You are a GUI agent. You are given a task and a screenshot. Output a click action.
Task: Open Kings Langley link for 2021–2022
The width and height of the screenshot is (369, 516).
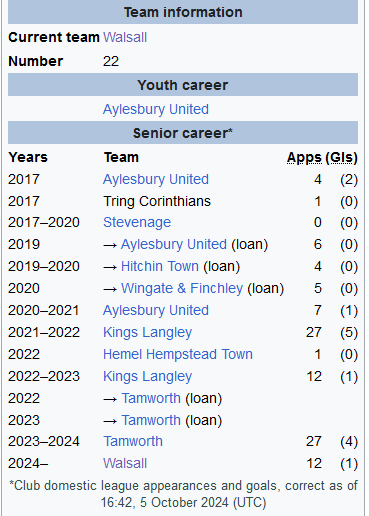click(x=147, y=332)
